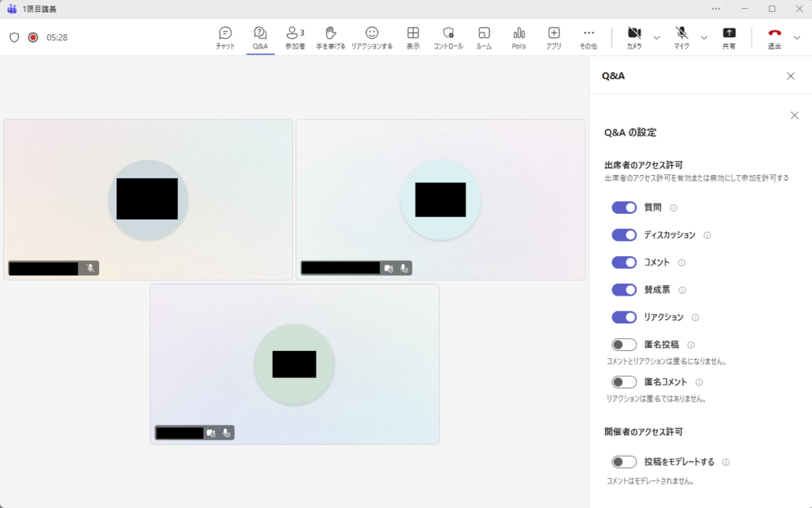Expand the camera options dropdown arrow

click(657, 37)
